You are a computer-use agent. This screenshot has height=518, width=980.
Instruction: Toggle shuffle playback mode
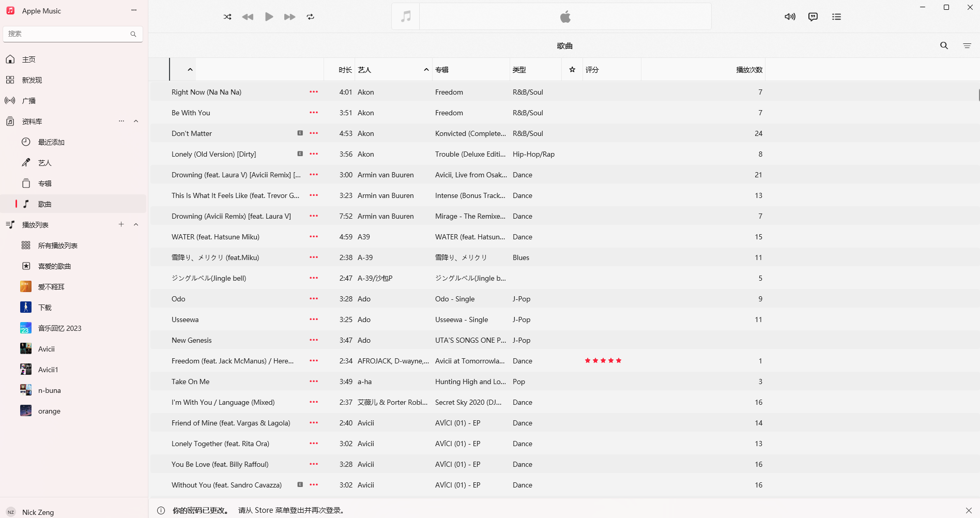click(x=227, y=17)
